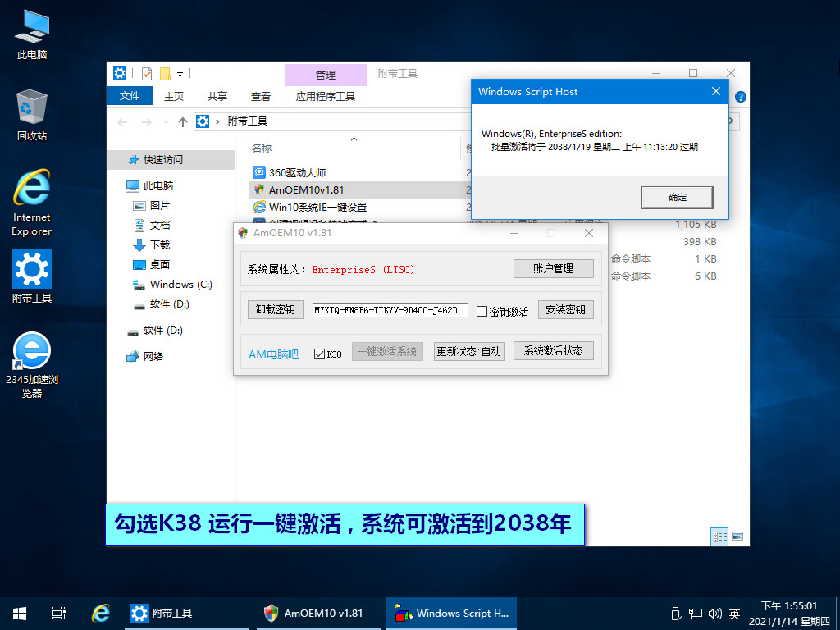
Task: Switch to the 主页 ribbon tab
Action: [174, 96]
